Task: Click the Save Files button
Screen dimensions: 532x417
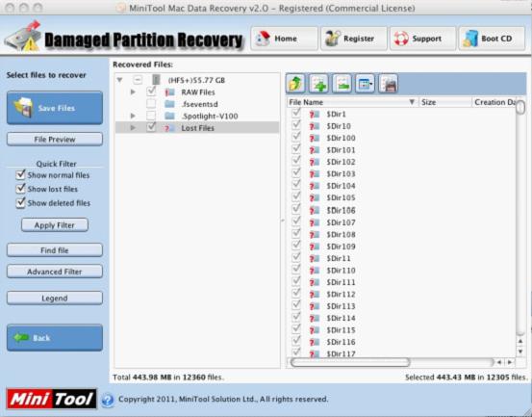Action: click(55, 108)
